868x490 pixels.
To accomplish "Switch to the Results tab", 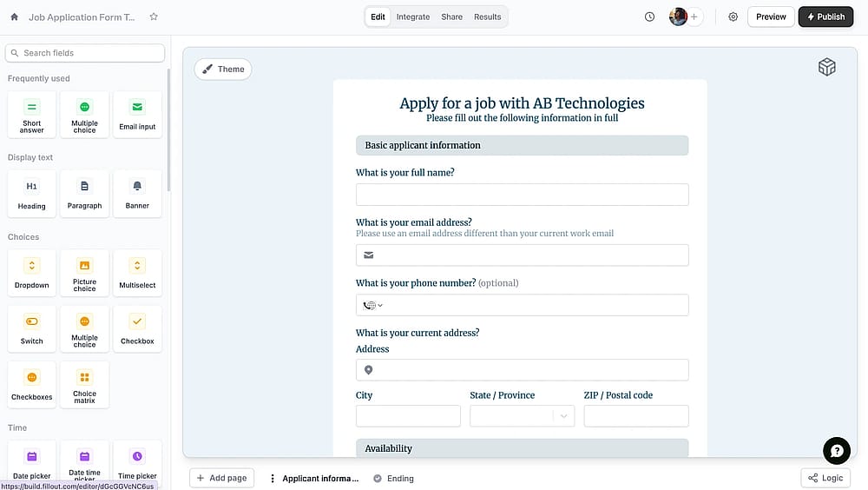I will 487,17.
